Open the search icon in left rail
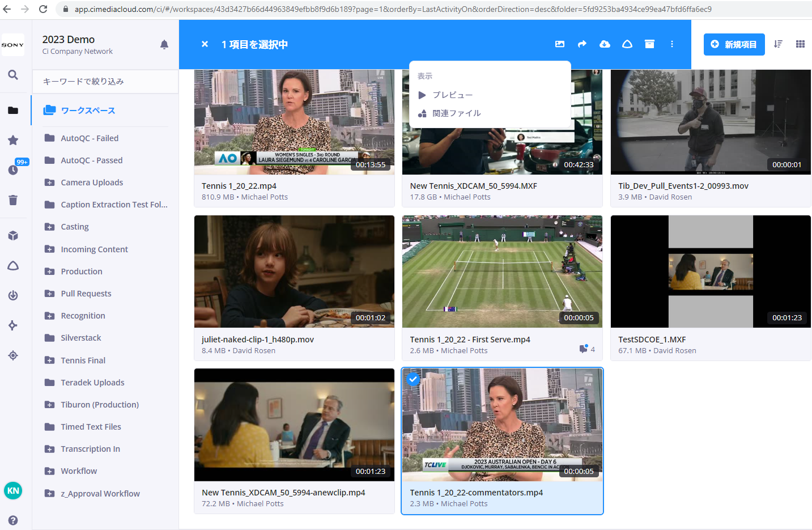 (x=13, y=75)
